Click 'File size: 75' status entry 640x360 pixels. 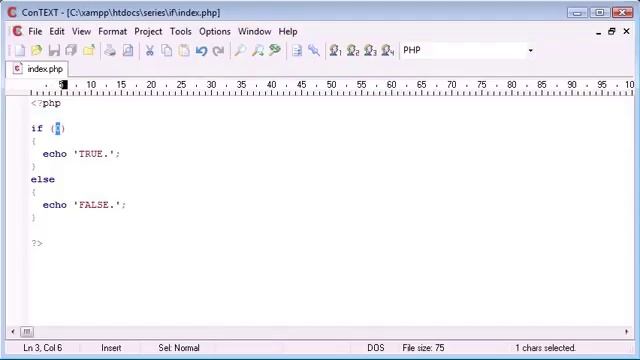pos(423,348)
